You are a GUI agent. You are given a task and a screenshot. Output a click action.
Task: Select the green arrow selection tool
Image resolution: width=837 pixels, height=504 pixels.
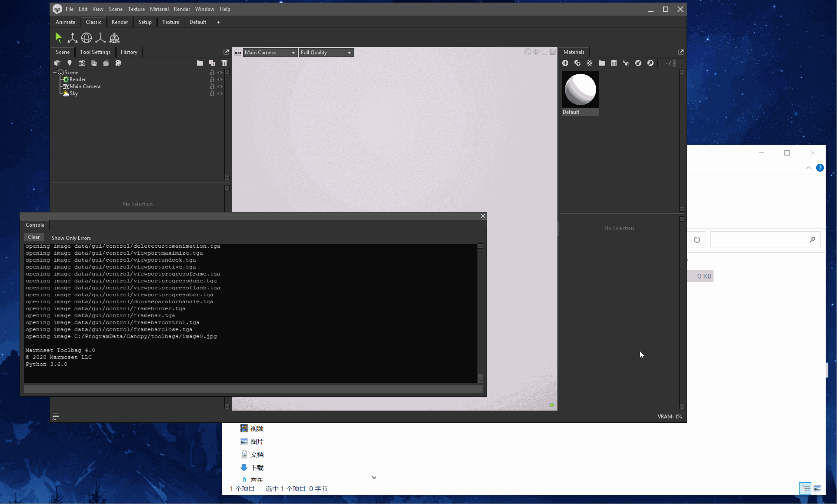tap(59, 38)
